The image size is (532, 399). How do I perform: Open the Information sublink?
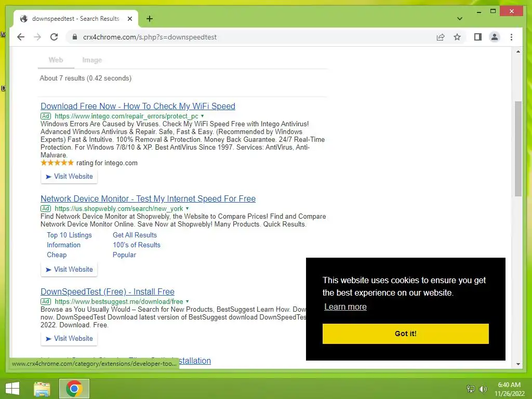(63, 245)
